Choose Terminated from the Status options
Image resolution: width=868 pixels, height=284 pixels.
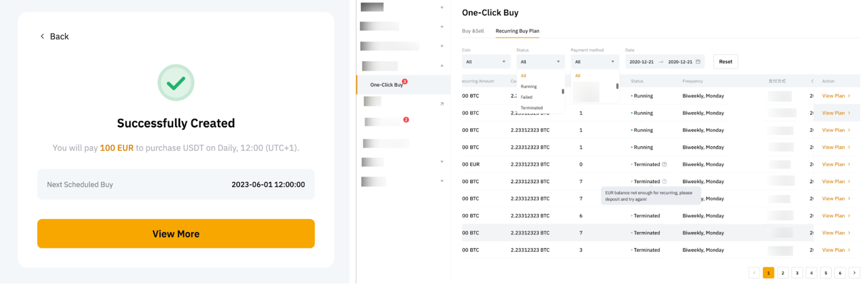coord(532,108)
